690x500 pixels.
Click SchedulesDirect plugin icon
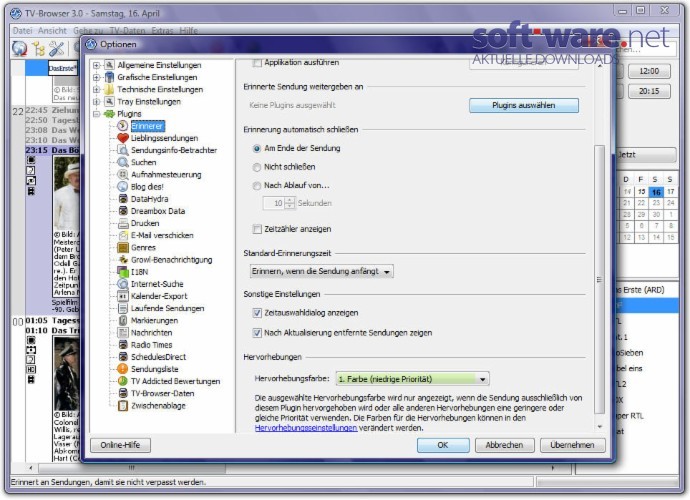[123, 357]
